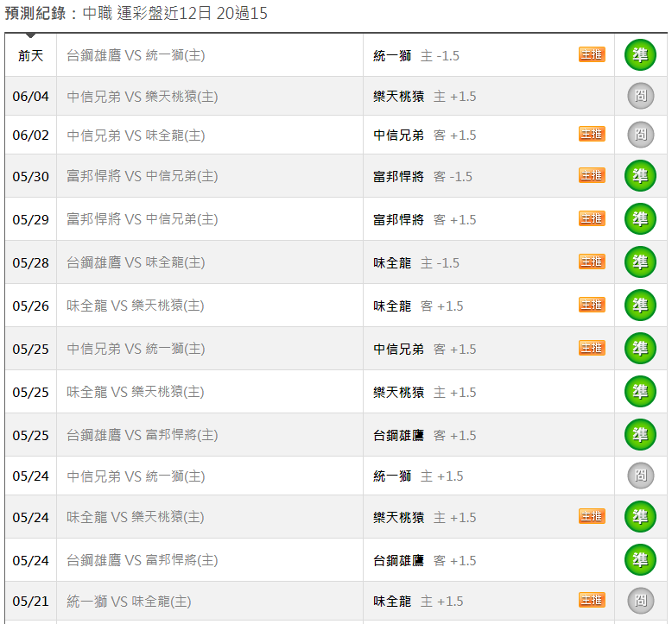Select 05/24 味全龍 VS 樂天桃猿(主) match text

click(136, 517)
